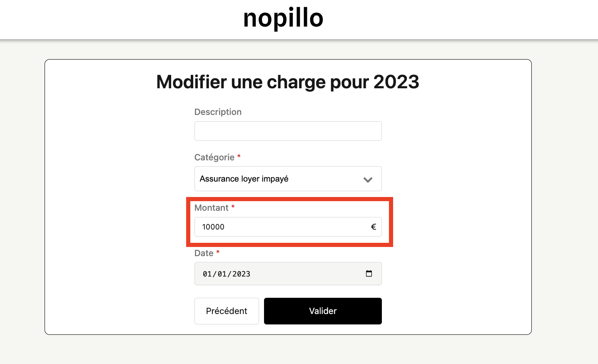
Task: Click the heading Modifier une charge pour 2023
Action: coord(288,82)
